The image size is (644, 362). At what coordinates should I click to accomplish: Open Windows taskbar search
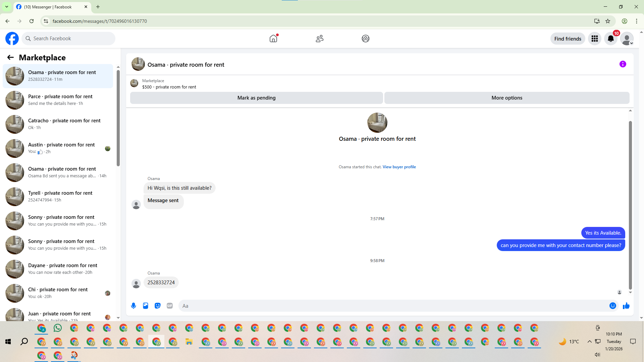[x=24, y=342]
